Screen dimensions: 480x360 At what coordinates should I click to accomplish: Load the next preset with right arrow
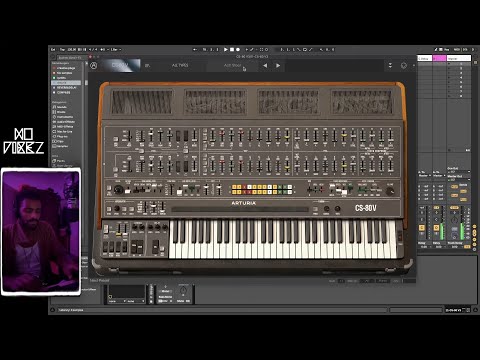(x=278, y=66)
